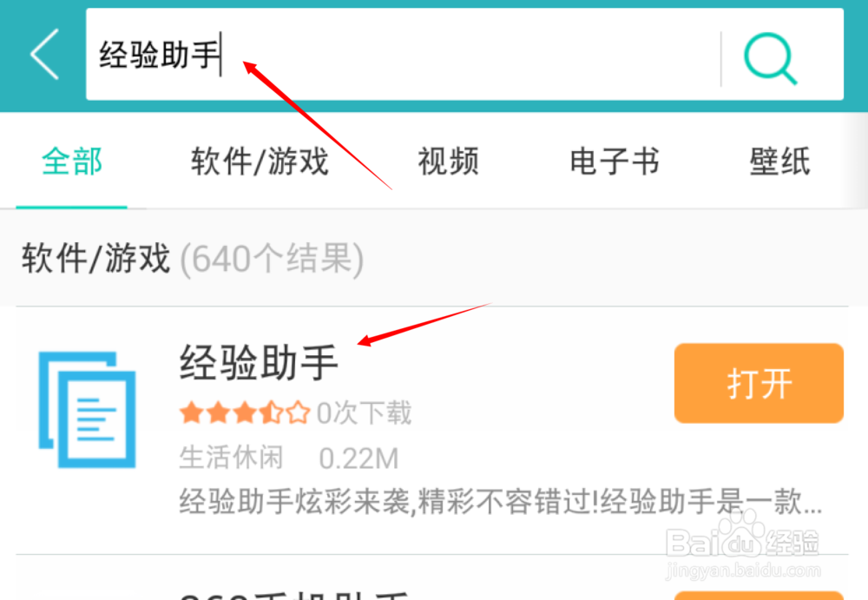Screen dimensions: 868x600
Task: Click the 软件/游戏 640个结果 section header
Action: pos(193,259)
